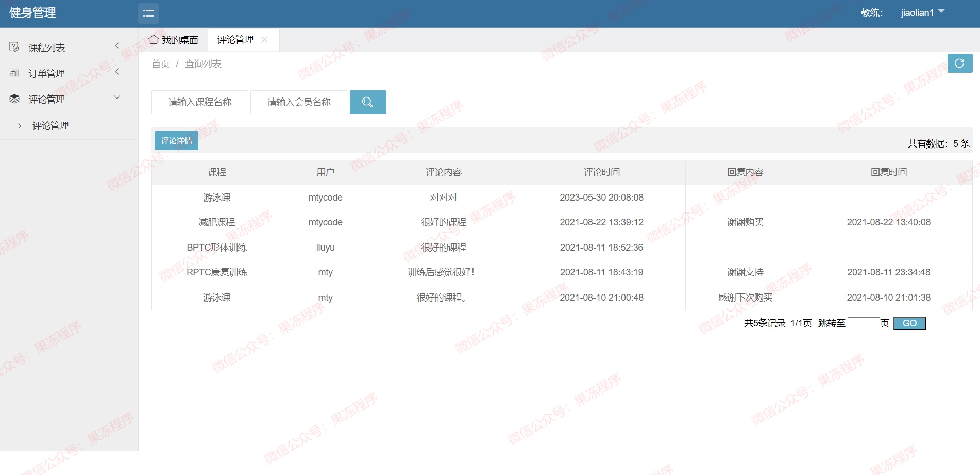
Task: Close the 评论管理 tab
Action: pos(264,40)
